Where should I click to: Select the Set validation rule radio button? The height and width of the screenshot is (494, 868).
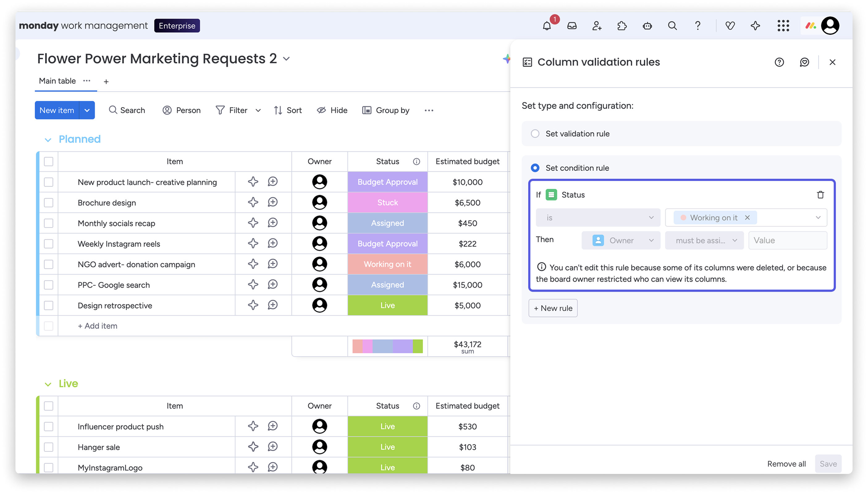[x=535, y=134]
